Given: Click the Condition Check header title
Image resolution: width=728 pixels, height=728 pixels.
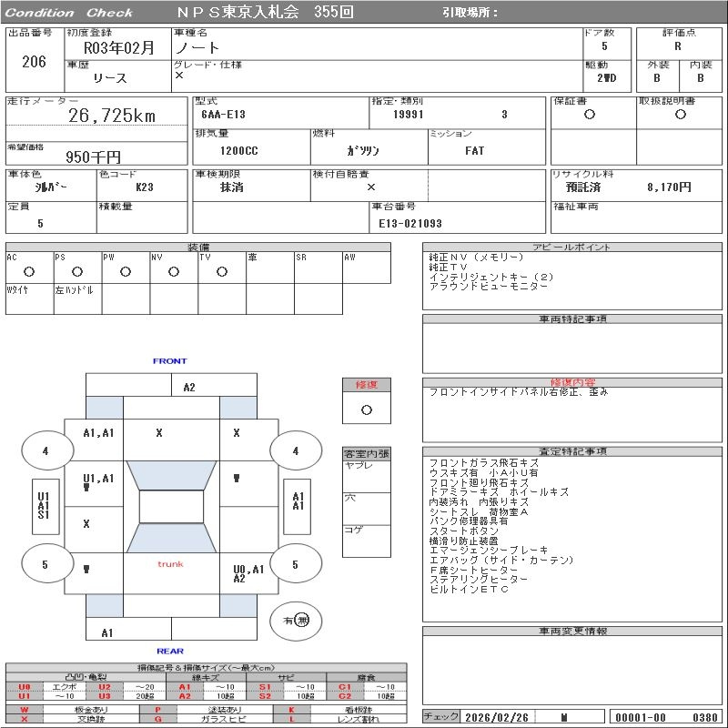Looking at the screenshot, I should pos(69,13).
